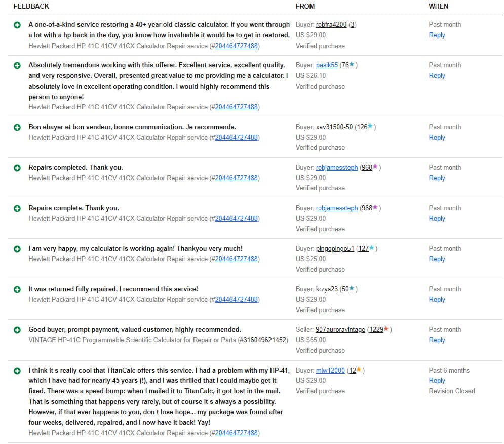Reply to pasik55's feedback
Viewport: 504px width, 444px height.
437,76
